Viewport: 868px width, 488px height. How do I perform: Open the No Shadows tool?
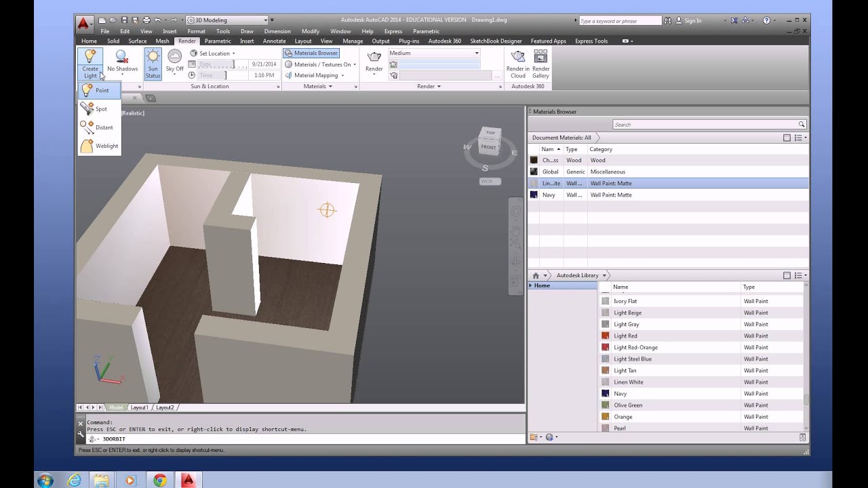(x=122, y=62)
